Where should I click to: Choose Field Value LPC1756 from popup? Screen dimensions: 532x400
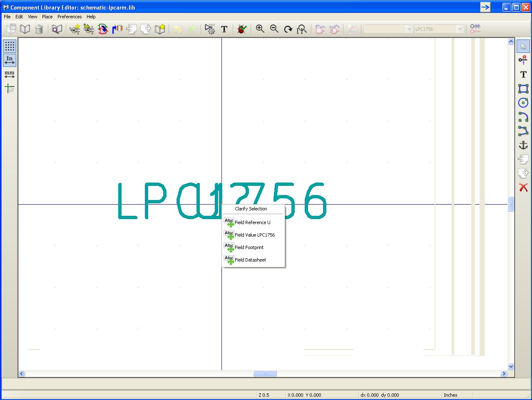(254, 235)
